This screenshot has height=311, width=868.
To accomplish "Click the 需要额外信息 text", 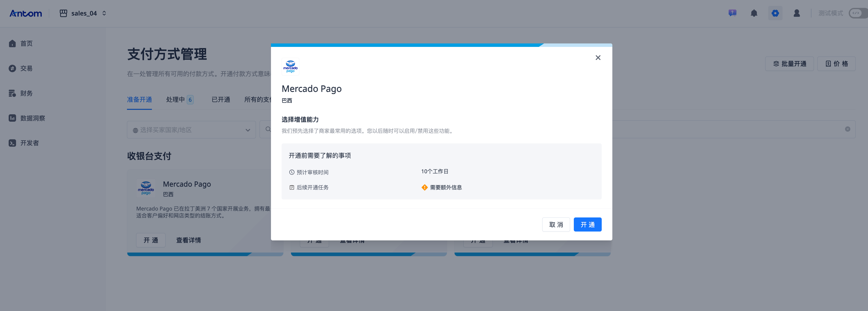I will coord(446,188).
